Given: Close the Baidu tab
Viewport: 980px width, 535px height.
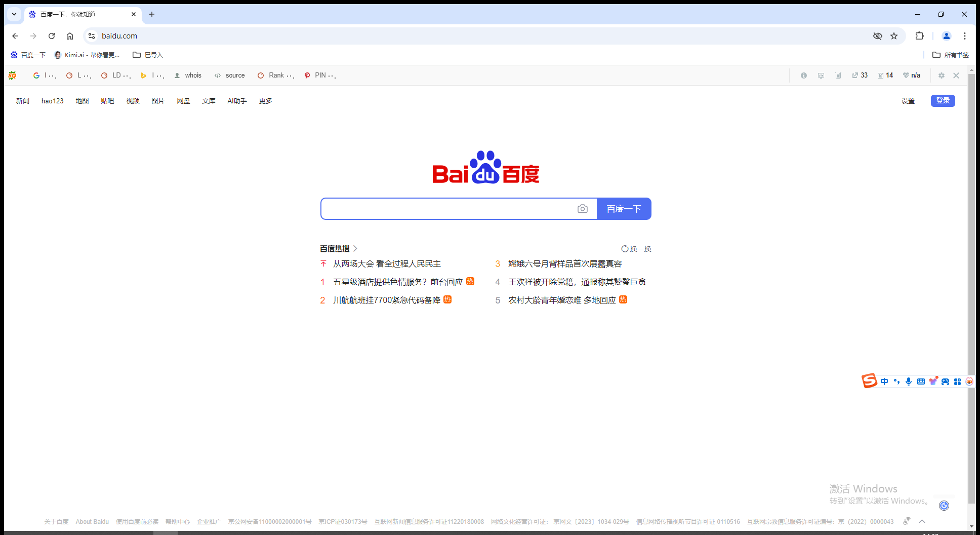Looking at the screenshot, I should 134,14.
